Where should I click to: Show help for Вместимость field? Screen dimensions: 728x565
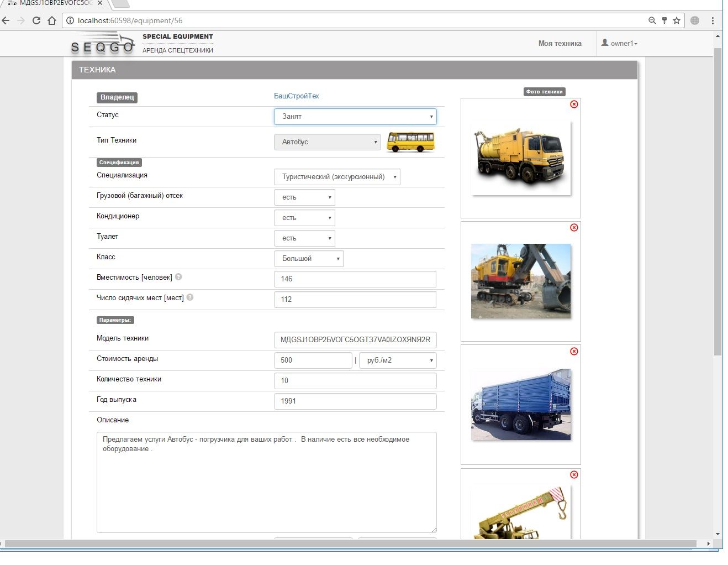click(178, 277)
